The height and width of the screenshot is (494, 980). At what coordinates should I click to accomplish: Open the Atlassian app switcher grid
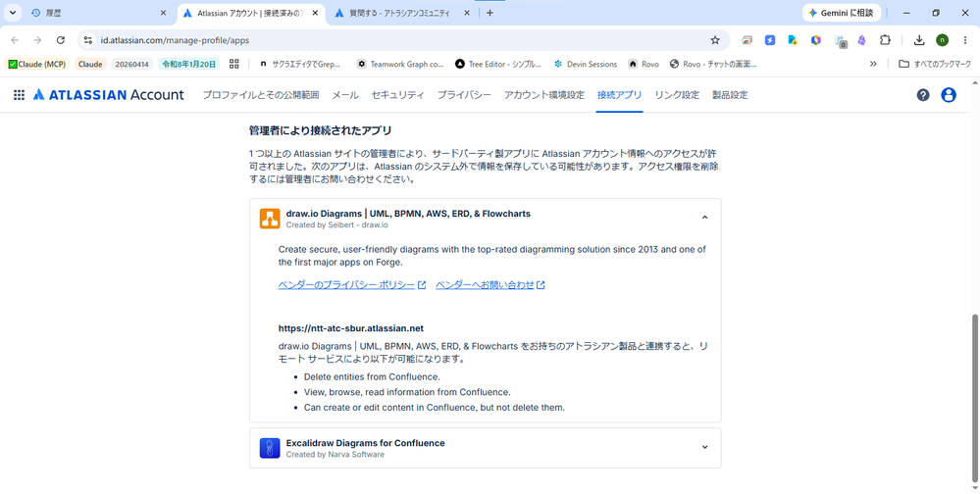point(20,95)
